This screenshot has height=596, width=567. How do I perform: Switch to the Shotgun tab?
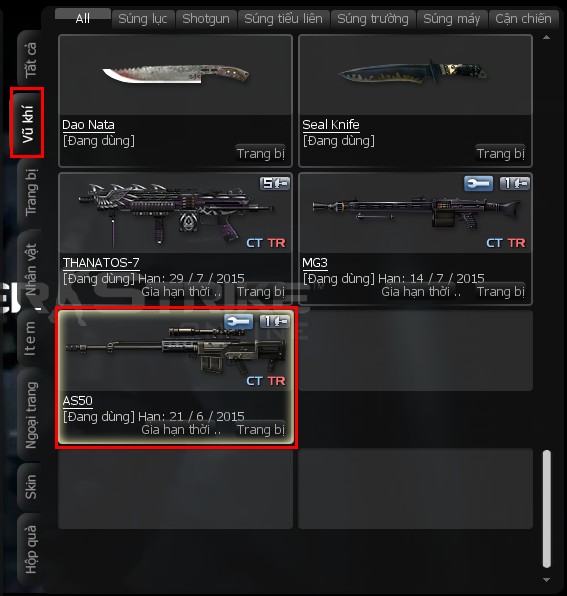(x=206, y=19)
